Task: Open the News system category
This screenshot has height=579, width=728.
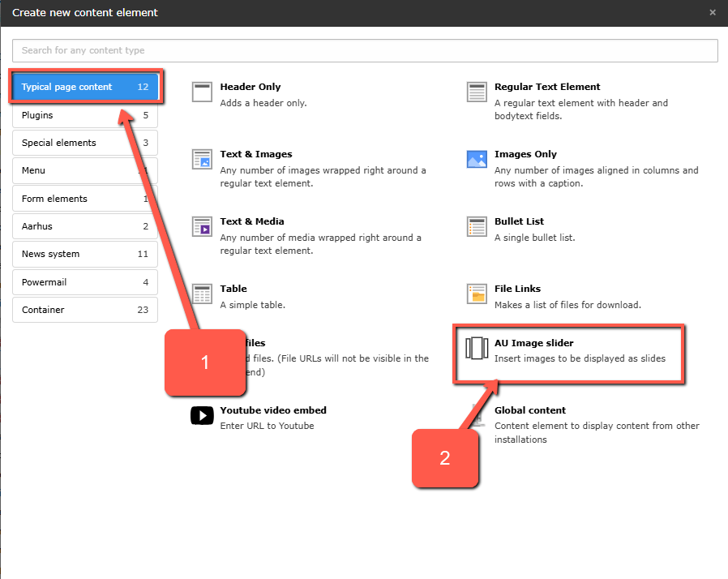Action: pos(85,254)
